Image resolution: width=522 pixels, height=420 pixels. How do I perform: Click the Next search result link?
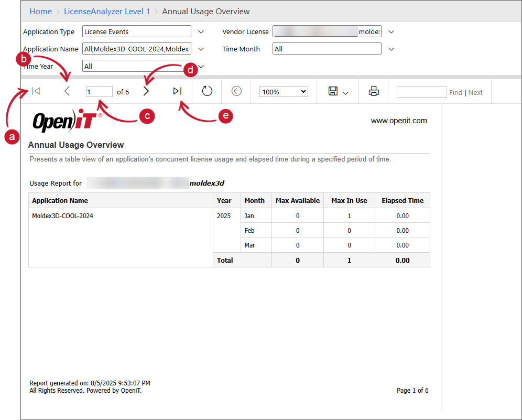click(x=475, y=93)
